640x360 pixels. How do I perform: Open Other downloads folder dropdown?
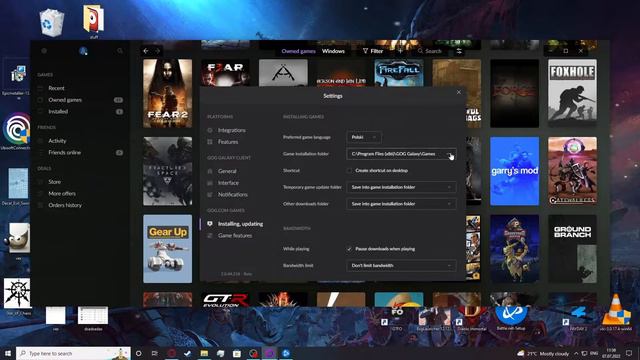(x=401, y=204)
